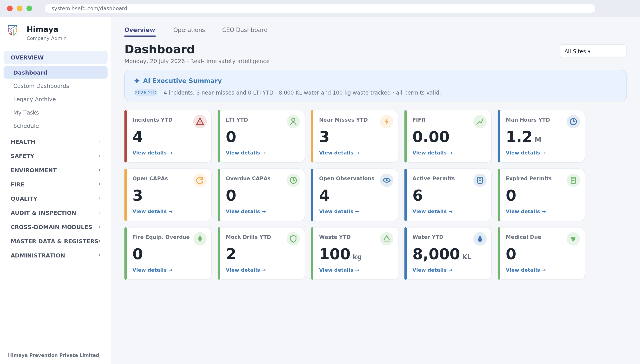Click the Water YTD droplet icon
The width and height of the screenshot is (640, 364).
click(480, 239)
